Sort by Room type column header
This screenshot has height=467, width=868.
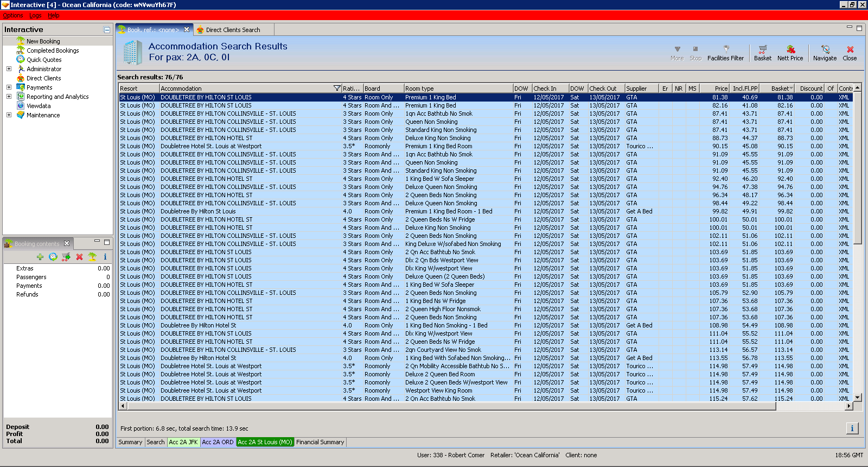pos(458,89)
